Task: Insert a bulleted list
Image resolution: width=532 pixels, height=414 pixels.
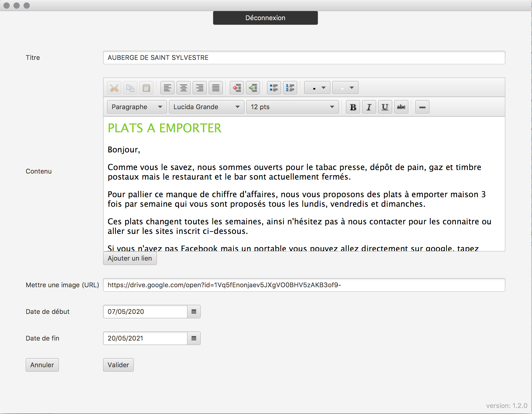Action: click(274, 88)
